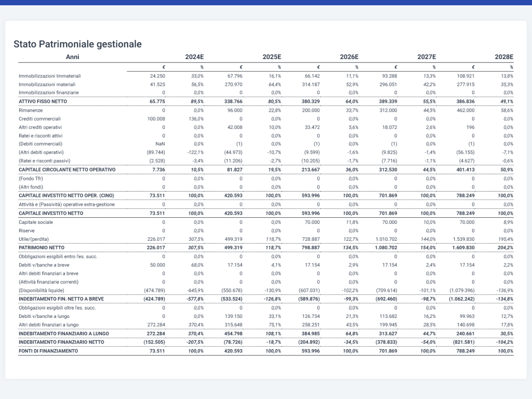
Task: Click the 2027E column header
Action: point(426,57)
